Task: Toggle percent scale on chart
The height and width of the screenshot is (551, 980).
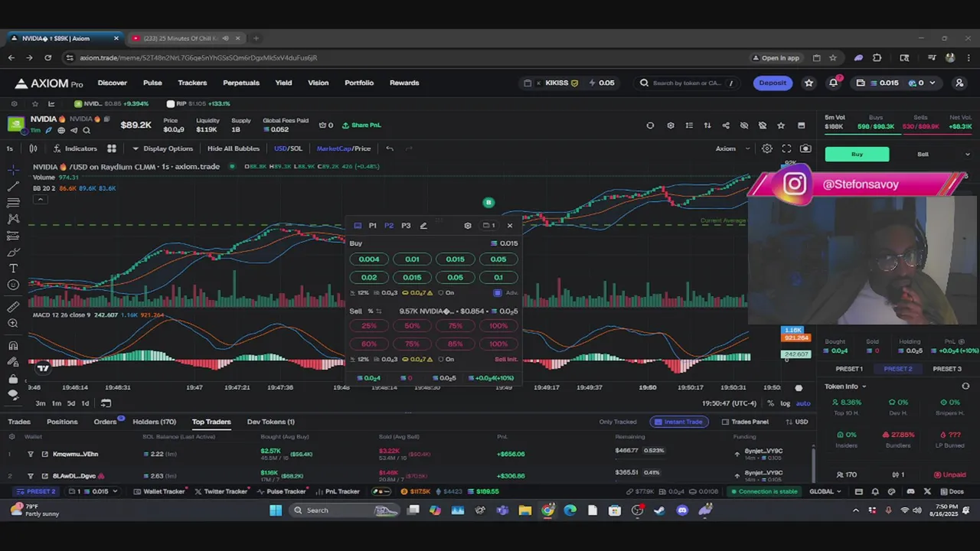Action: pos(771,403)
